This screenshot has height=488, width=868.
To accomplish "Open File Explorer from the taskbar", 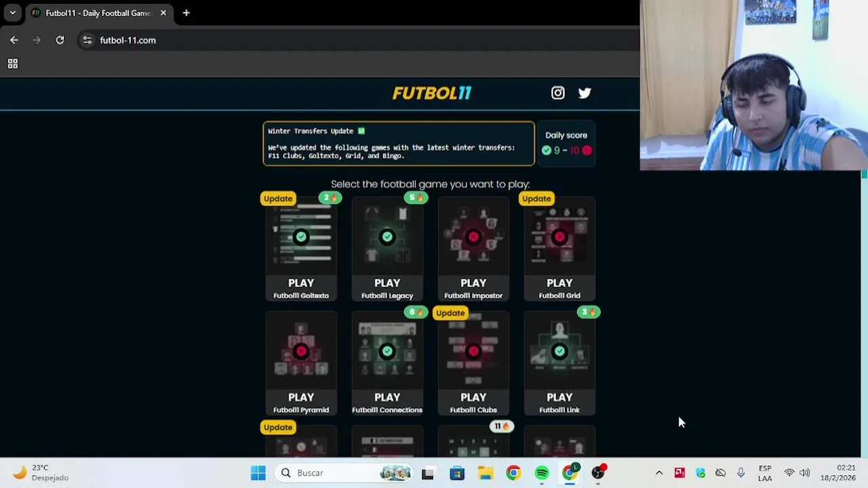I will [x=486, y=473].
